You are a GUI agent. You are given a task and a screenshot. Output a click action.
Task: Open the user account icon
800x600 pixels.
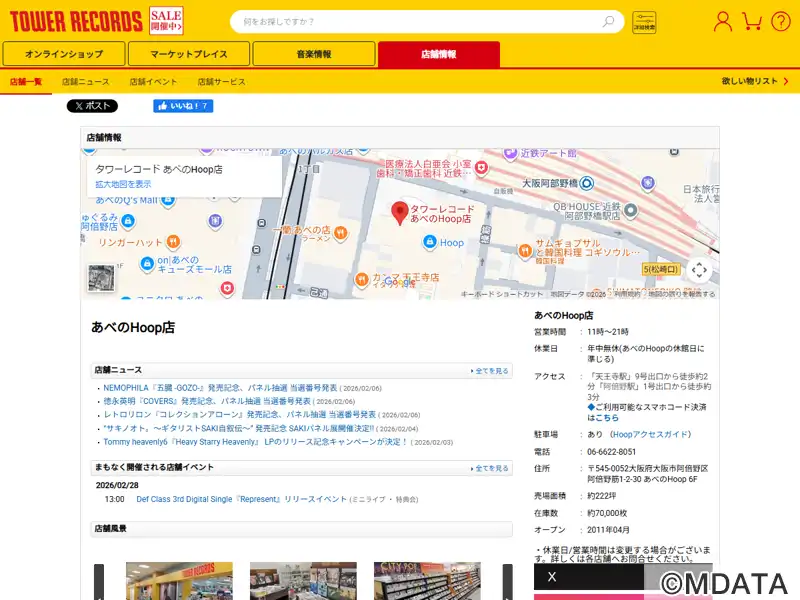[723, 21]
